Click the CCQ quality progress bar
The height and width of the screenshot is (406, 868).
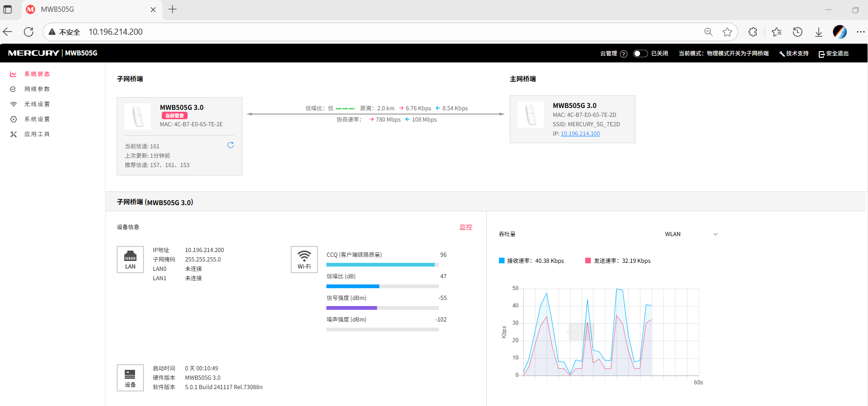[383, 265]
